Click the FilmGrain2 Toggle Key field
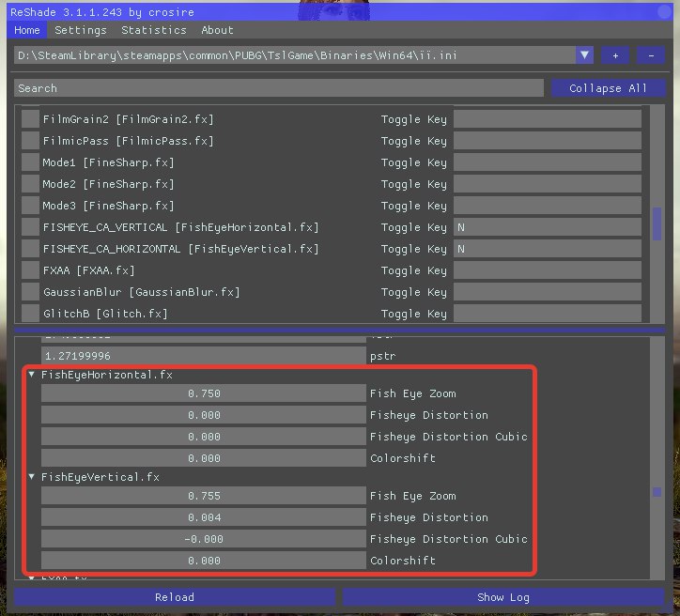 [548, 118]
